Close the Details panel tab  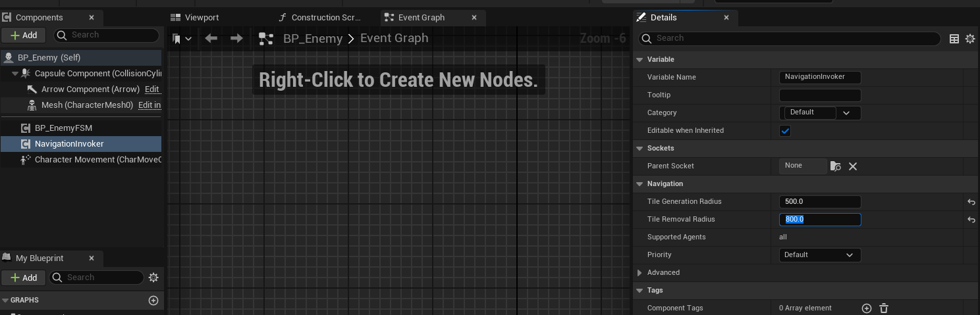(726, 18)
